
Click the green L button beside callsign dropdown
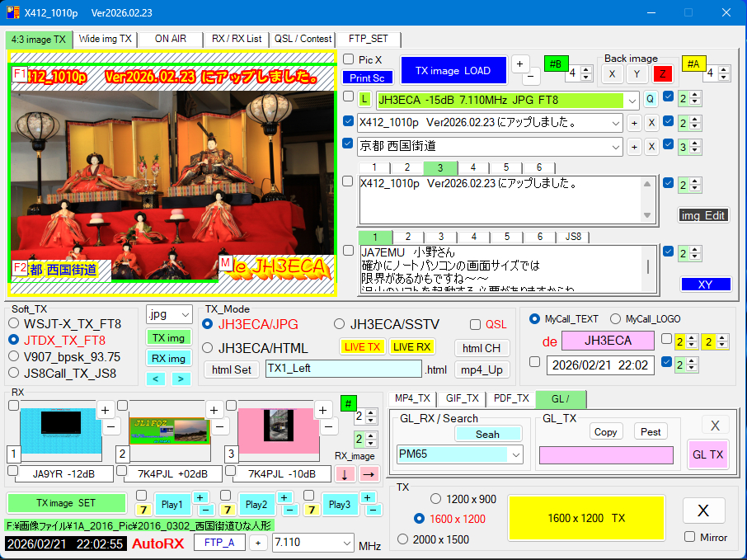(365, 100)
